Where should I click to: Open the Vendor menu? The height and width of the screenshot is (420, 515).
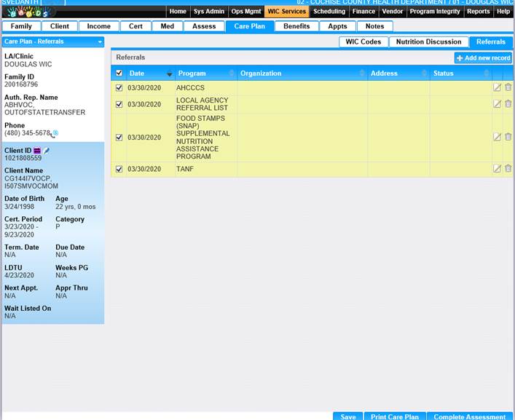(392, 12)
